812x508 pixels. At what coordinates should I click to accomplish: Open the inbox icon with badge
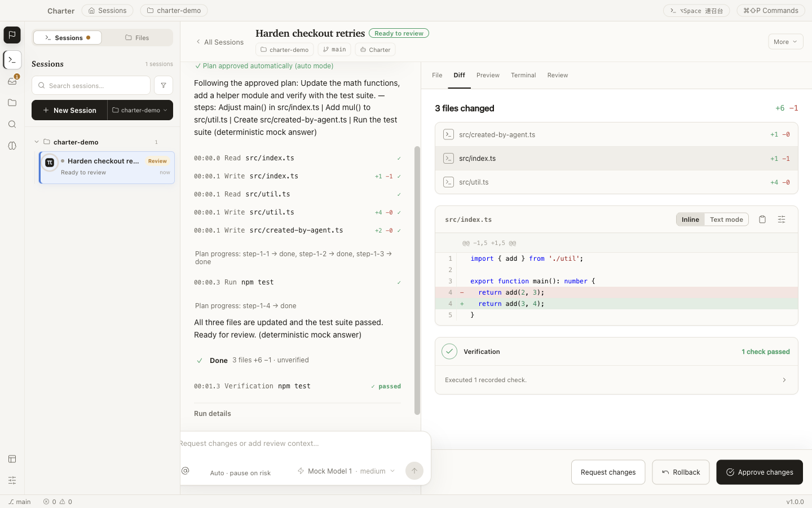pos(12,81)
